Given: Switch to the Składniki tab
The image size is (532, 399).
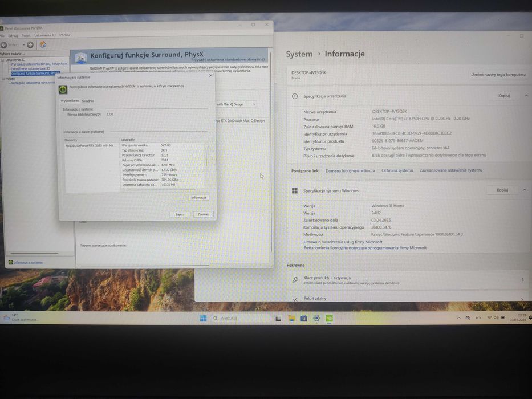Looking at the screenshot, I should click(88, 101).
